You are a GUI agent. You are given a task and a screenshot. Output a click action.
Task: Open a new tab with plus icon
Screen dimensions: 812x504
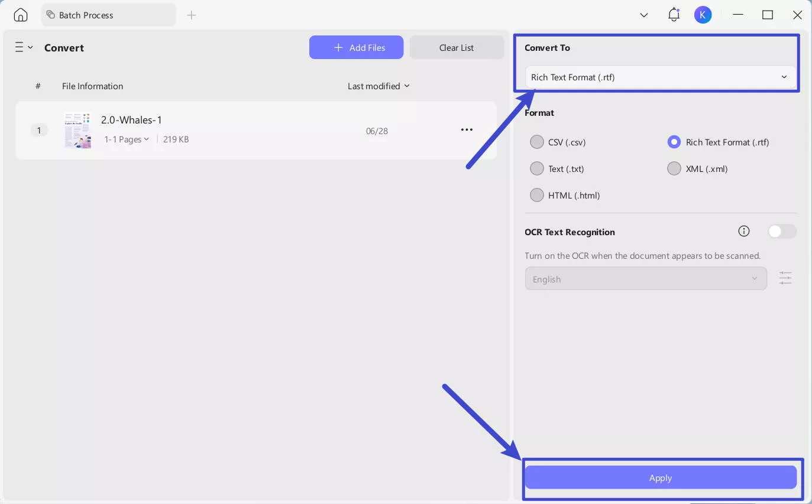[191, 15]
